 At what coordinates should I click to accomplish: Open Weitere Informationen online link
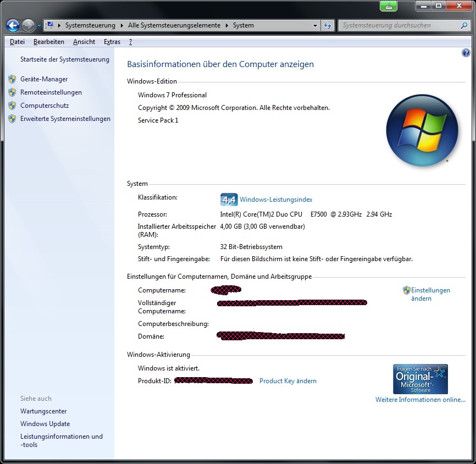(420, 400)
